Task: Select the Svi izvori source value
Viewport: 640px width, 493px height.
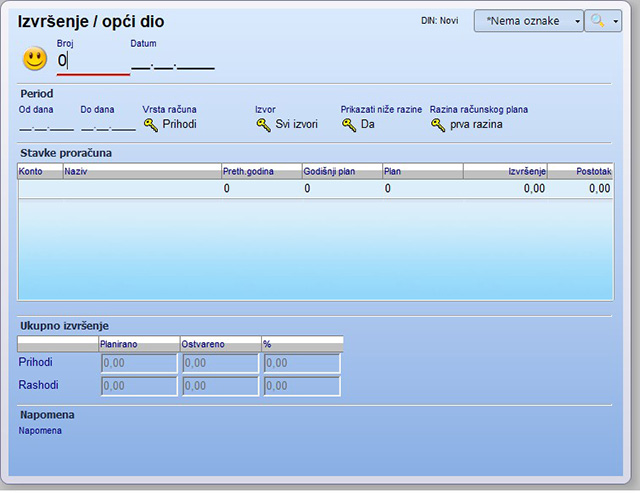Action: click(x=296, y=124)
